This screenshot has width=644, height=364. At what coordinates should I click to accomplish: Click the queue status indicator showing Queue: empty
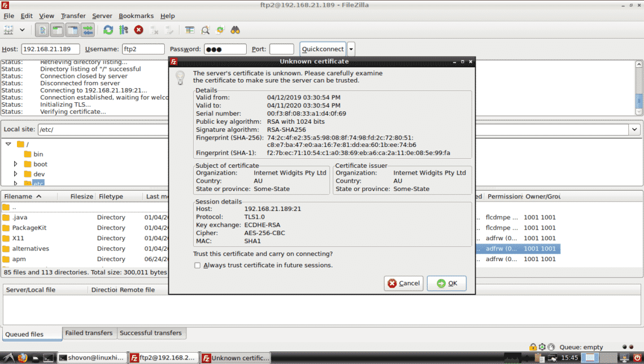click(x=581, y=347)
